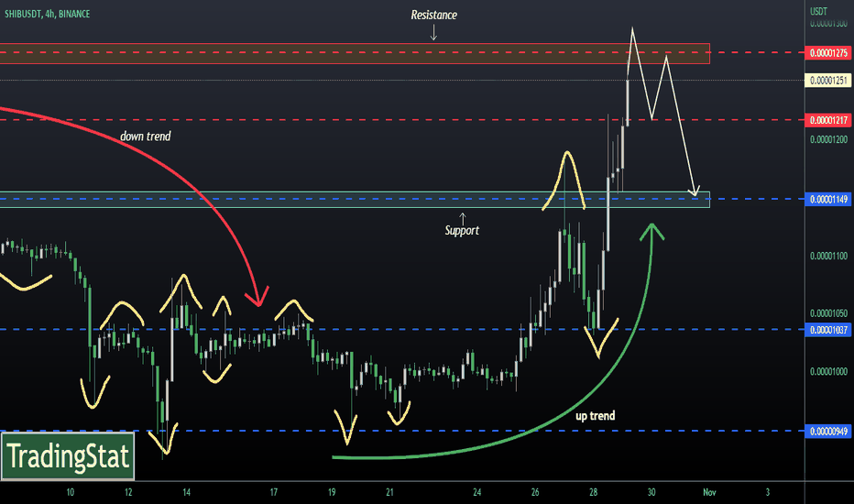Screen dimensions: 854x504
Task: Click the USDT currency label on price axis
Action: point(818,11)
